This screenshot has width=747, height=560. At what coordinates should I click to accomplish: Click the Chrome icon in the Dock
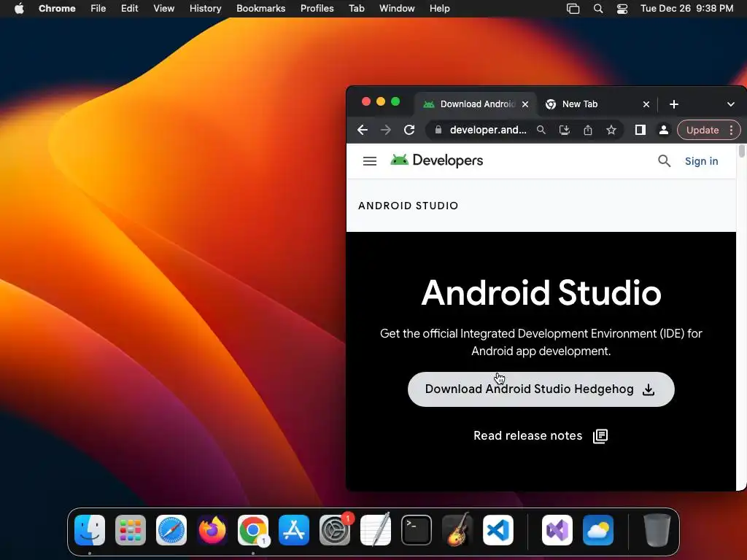253,530
